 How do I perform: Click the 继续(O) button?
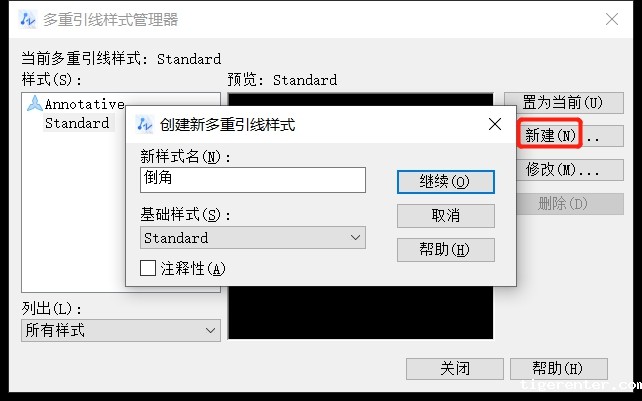(x=446, y=182)
